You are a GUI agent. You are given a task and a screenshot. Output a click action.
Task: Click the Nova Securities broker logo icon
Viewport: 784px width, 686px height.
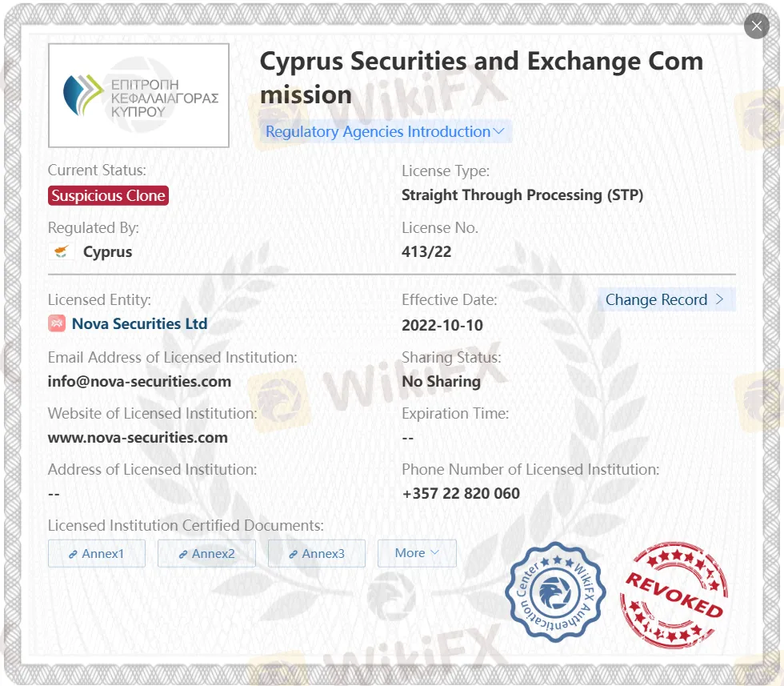pyautogui.click(x=57, y=323)
